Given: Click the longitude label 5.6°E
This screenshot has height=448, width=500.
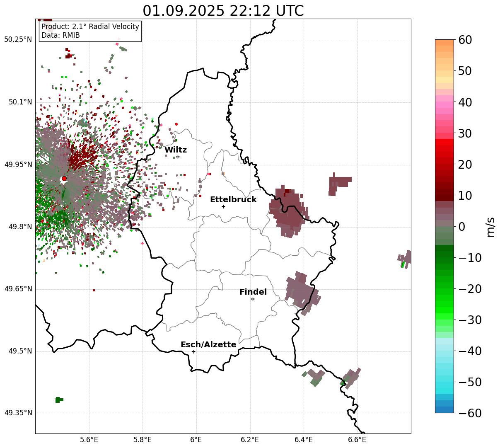Looking at the screenshot, I should coord(89,440).
